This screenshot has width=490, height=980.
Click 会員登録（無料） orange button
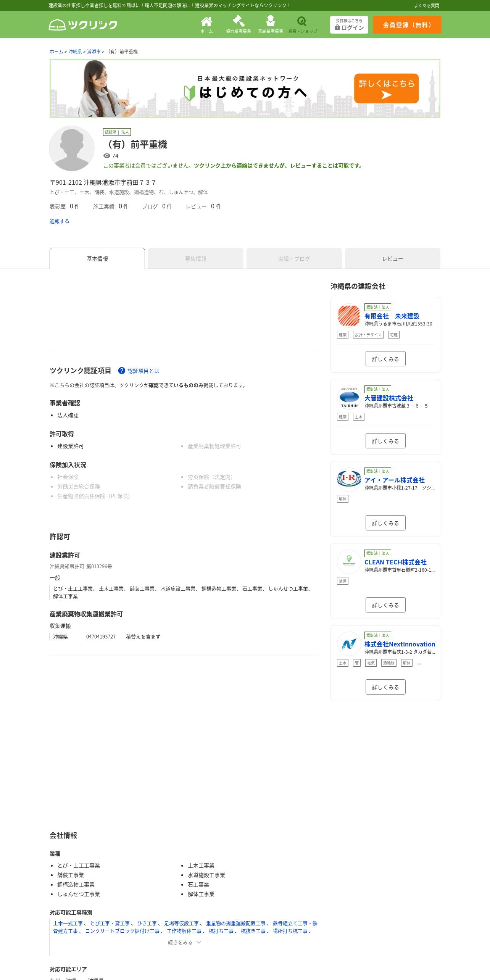[x=407, y=25]
